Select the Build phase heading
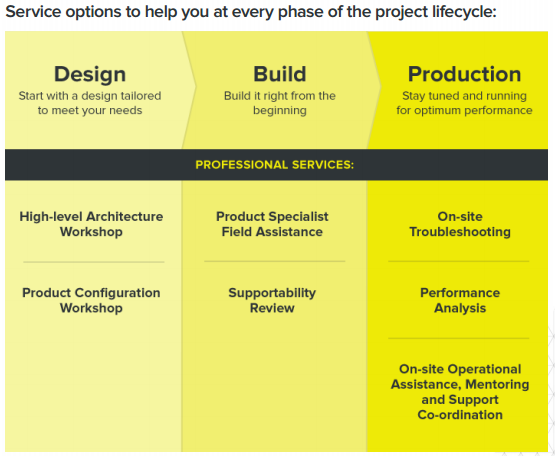The height and width of the screenshot is (456, 555). coord(280,74)
